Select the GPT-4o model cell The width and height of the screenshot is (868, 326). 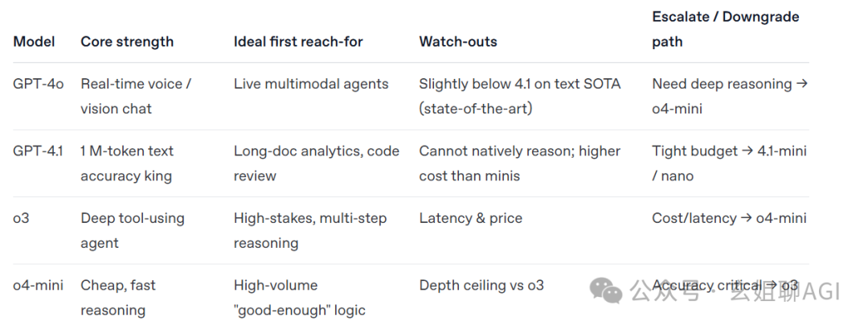39,85
